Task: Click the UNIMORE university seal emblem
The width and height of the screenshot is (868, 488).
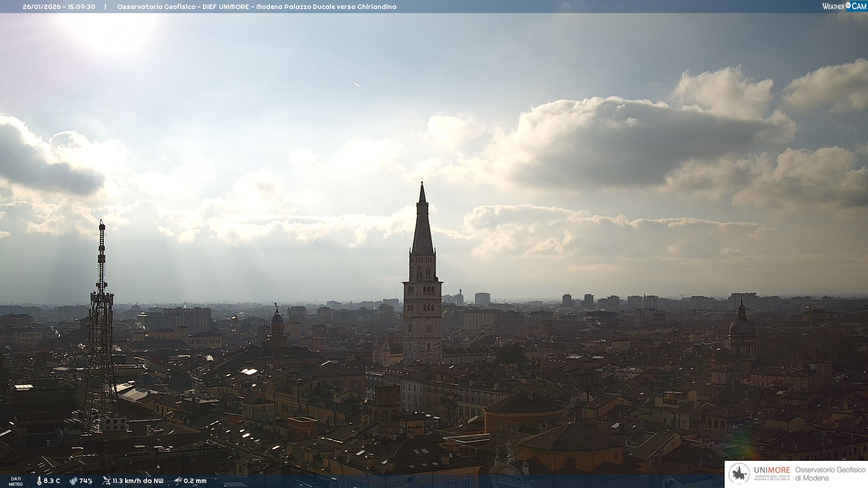Action: (739, 474)
